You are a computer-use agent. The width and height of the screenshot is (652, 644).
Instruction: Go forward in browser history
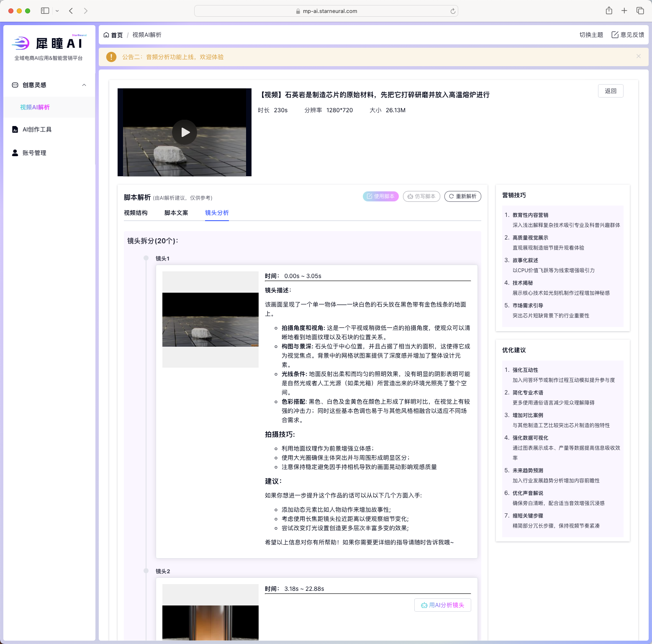point(85,11)
